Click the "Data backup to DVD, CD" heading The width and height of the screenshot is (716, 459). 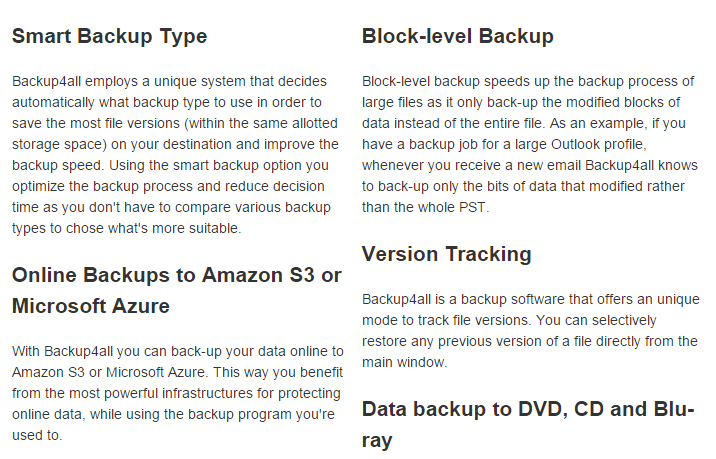tap(527, 408)
